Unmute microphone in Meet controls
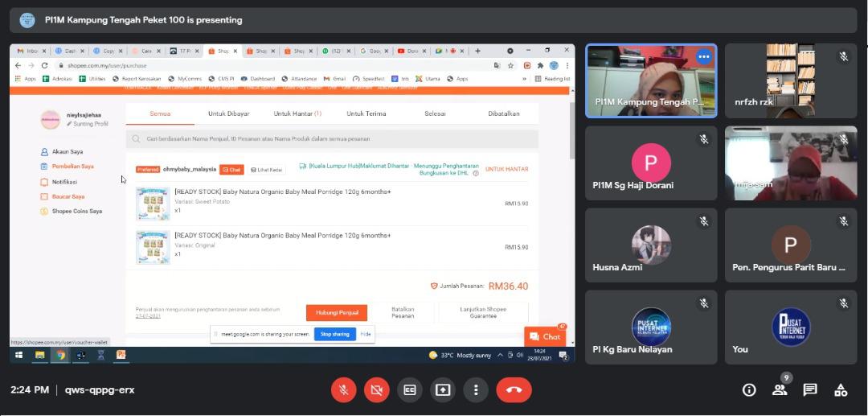Screen dimensions: 868x416 coord(343,390)
